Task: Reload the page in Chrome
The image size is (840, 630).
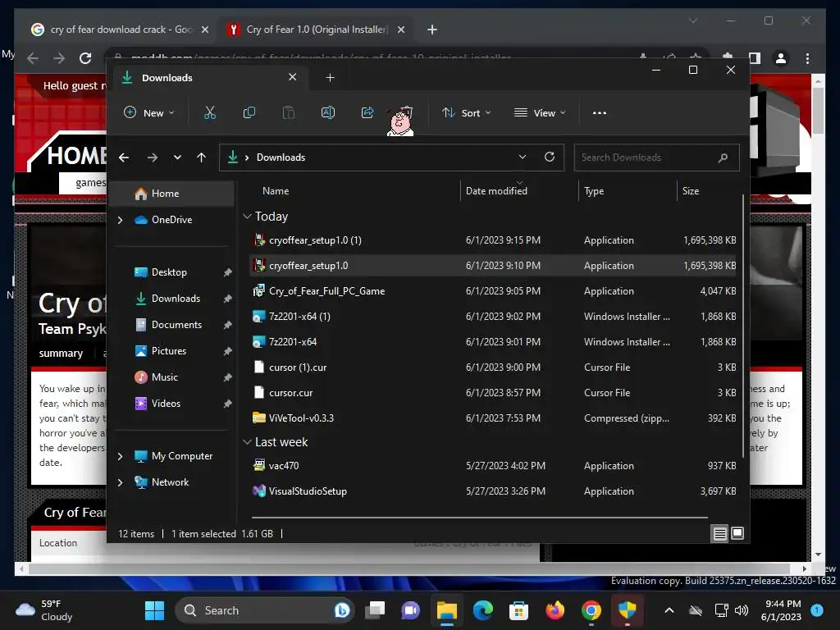Action: pos(85,58)
